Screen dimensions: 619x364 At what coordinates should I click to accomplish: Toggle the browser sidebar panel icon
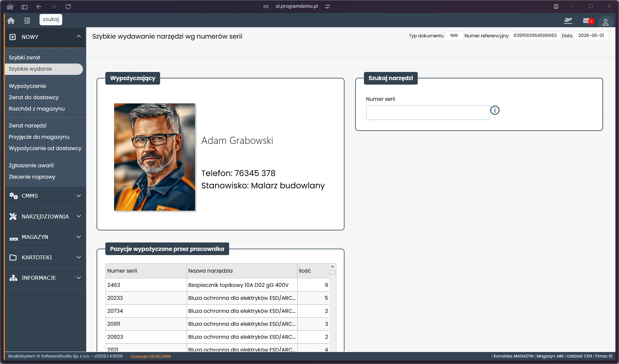coord(24,6)
